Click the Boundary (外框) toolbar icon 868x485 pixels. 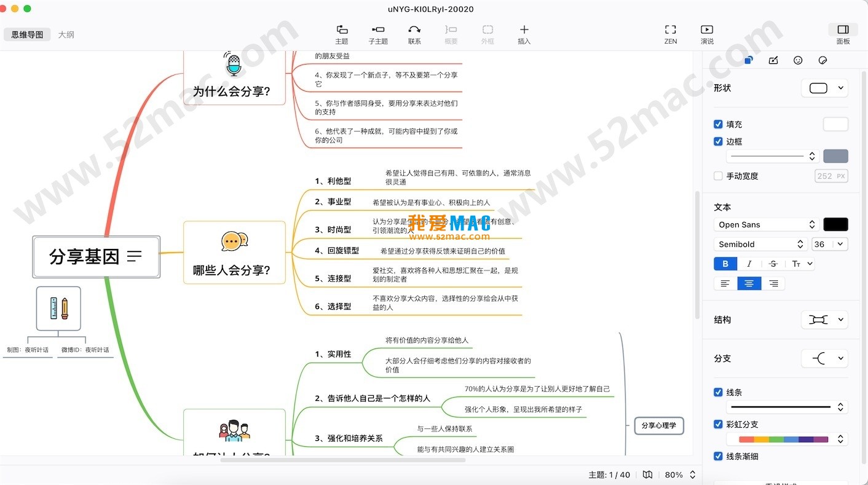tap(487, 30)
